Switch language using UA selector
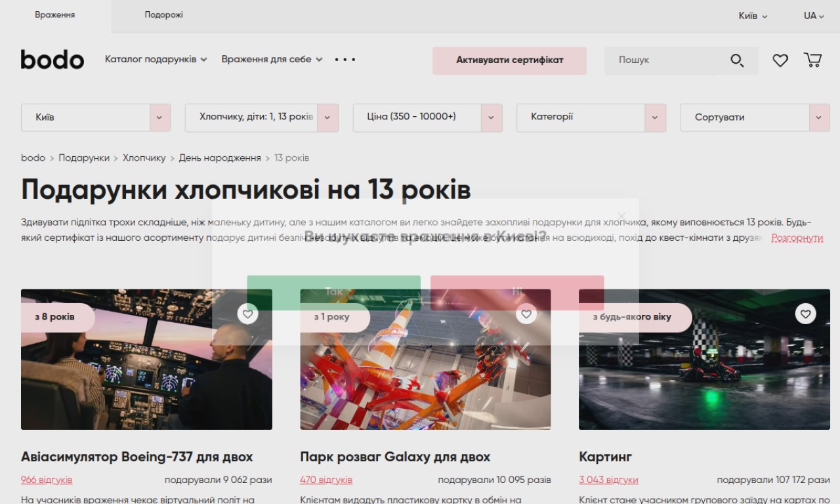This screenshot has width=840, height=504. (814, 16)
